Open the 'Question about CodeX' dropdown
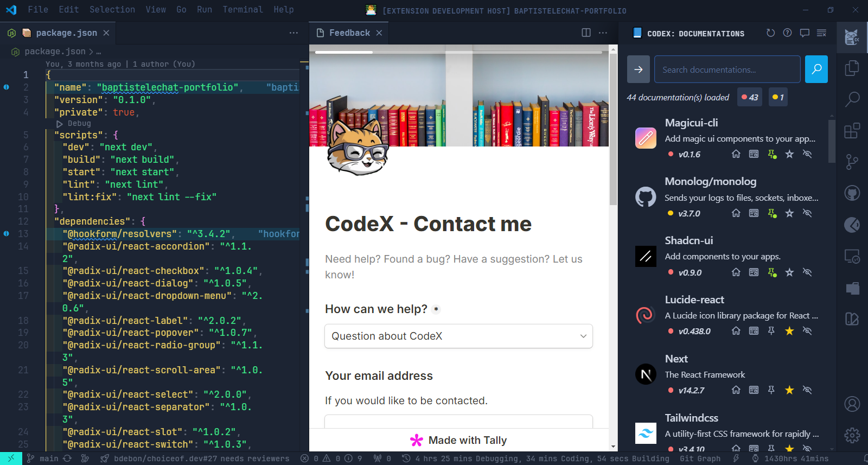The width and height of the screenshot is (868, 465). [x=458, y=336]
